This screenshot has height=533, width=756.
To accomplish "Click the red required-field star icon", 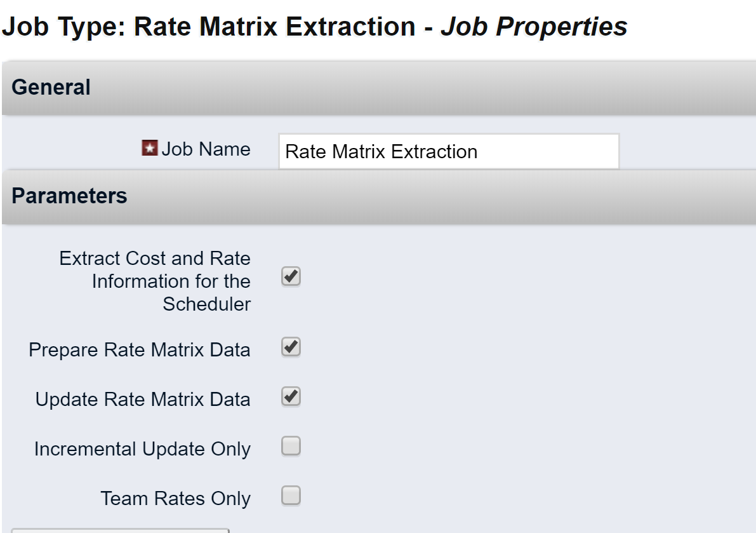I will pos(149,149).
